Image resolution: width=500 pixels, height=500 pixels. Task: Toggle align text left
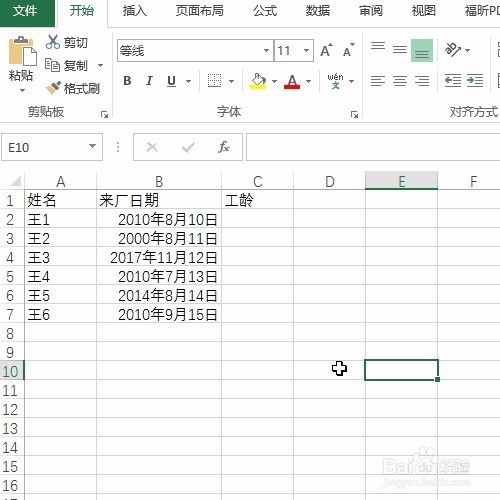pyautogui.click(x=378, y=81)
